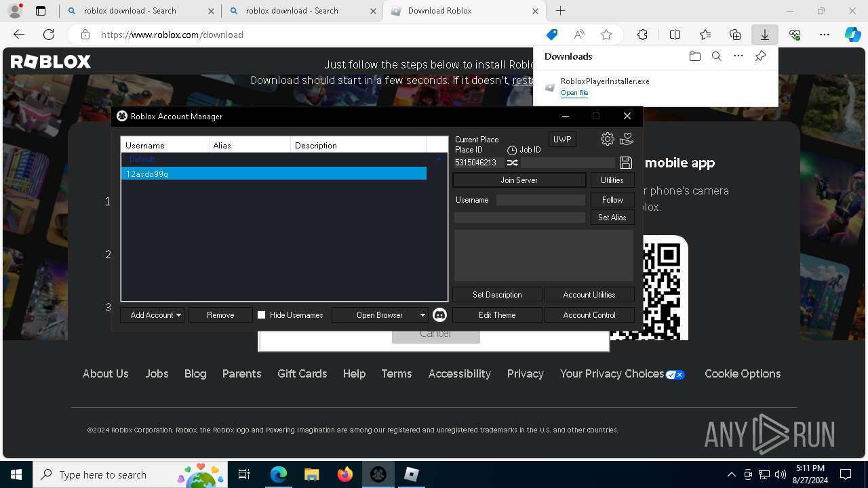
Task: Open a new browser tab
Action: 560,11
